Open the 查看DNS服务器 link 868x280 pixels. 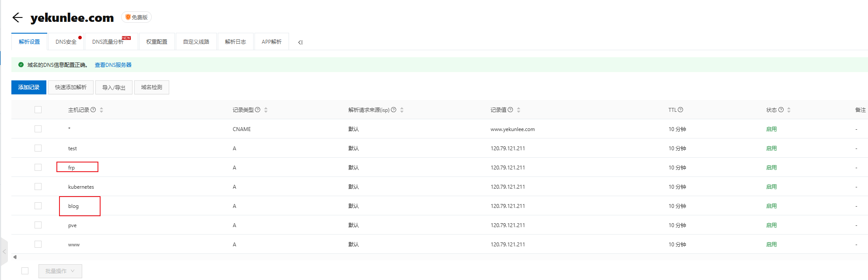click(x=113, y=65)
